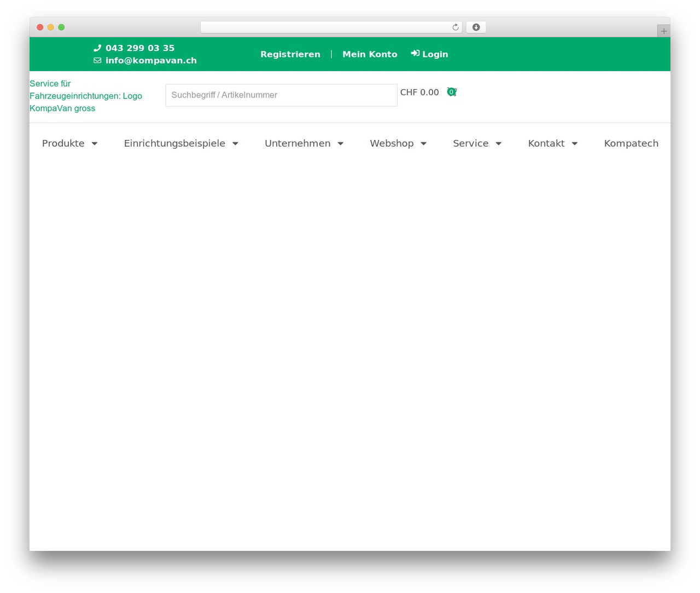Click the yellow minimize window button
This screenshot has height=593, width=700.
click(x=51, y=27)
